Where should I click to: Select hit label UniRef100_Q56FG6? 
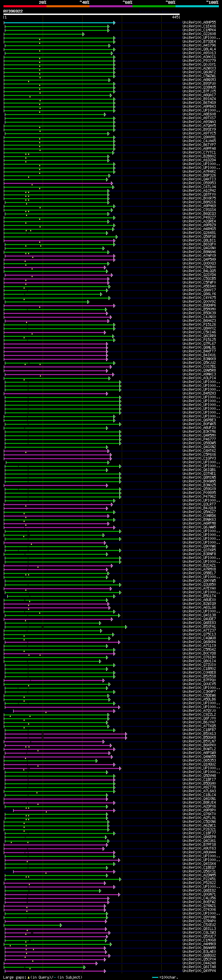coord(199,237)
